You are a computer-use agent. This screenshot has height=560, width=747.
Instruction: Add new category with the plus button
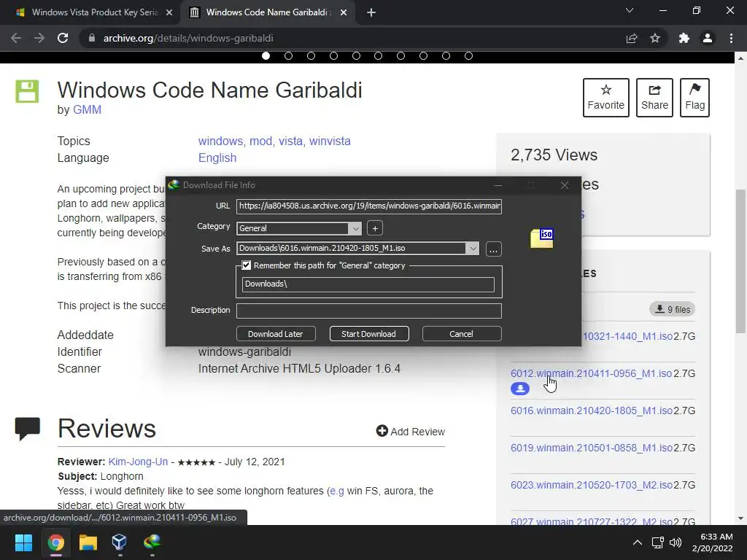[x=375, y=228]
